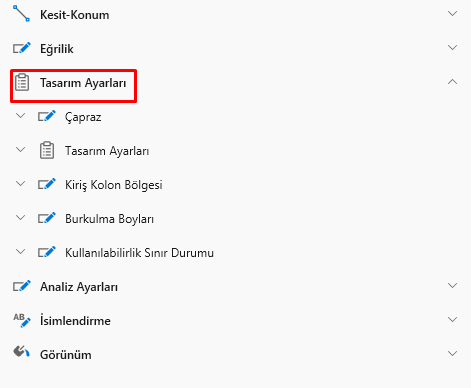The height and width of the screenshot is (388, 471).
Task: Click the Analiz Ayarları edit icon
Action: (22, 286)
